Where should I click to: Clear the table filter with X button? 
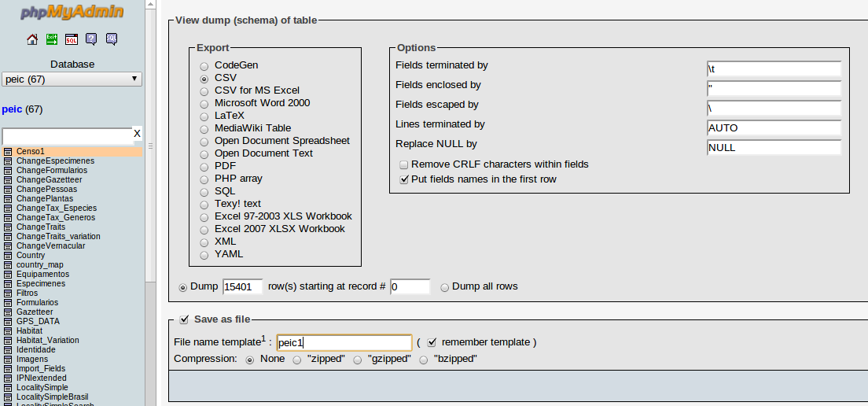coord(137,134)
